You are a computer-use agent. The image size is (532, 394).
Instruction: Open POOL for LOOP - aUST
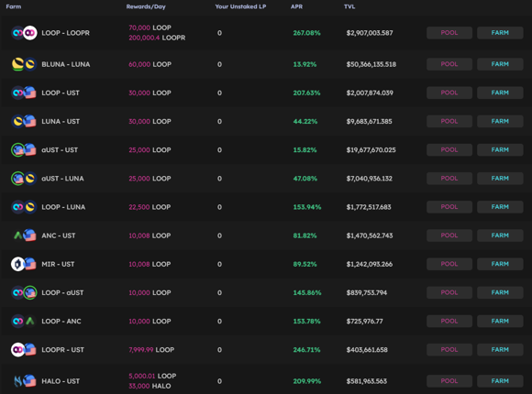click(x=449, y=292)
